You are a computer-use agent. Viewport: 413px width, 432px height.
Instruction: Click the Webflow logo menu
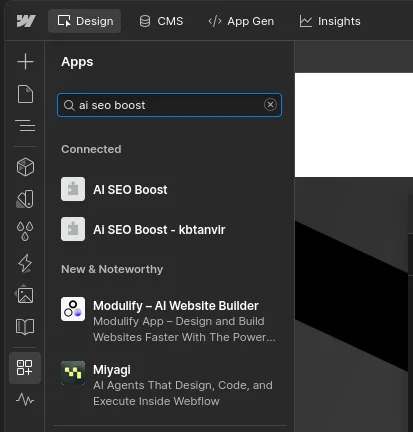[x=26, y=21]
